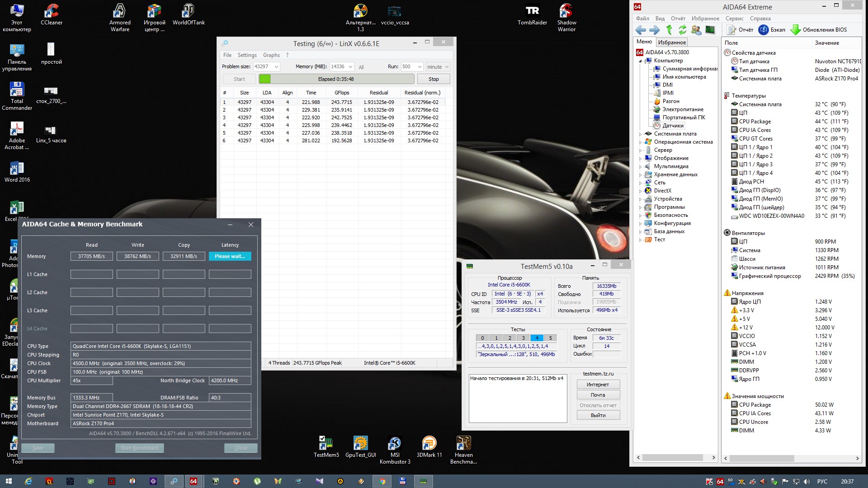Select test number 5 box in TestMem5
This screenshot has width=868, height=488.
[550, 338]
